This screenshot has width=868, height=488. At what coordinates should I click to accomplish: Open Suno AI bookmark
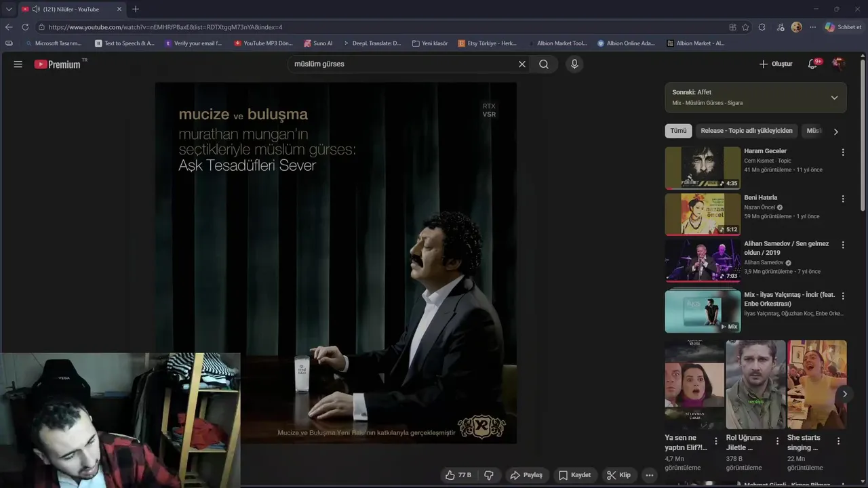click(318, 43)
